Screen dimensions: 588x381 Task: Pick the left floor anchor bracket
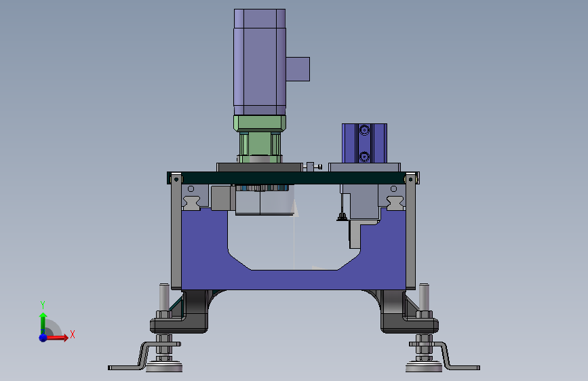(x=142, y=356)
